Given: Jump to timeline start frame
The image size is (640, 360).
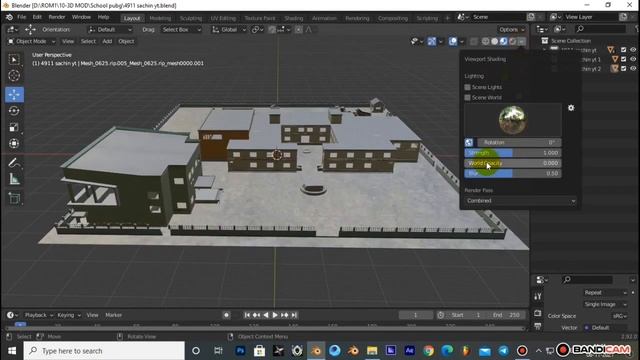Looking at the screenshot, I should coord(247,315).
